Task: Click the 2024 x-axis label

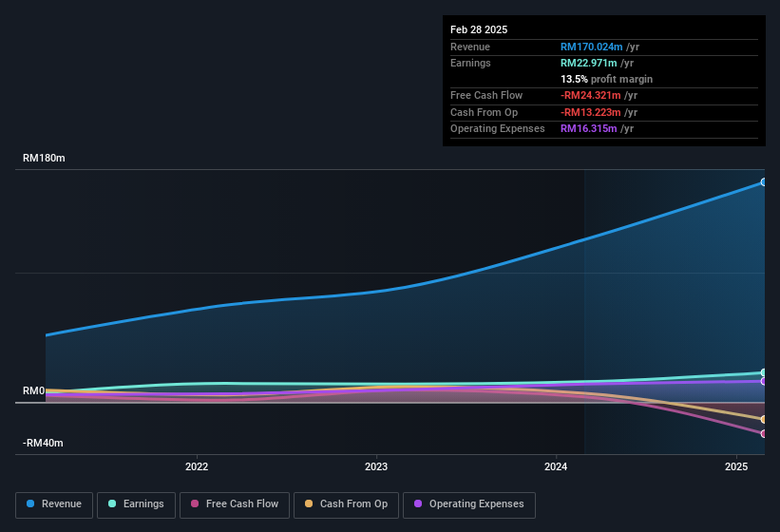Action: pos(556,466)
